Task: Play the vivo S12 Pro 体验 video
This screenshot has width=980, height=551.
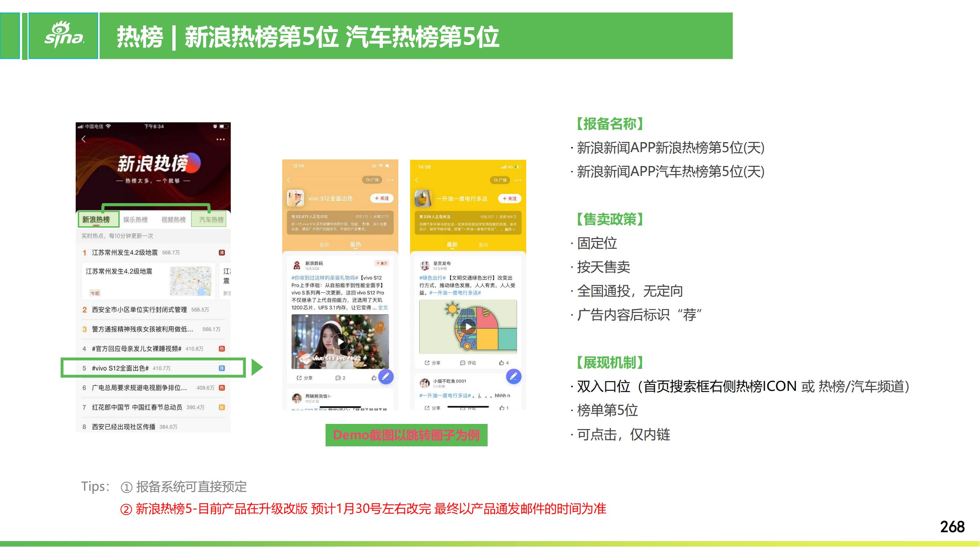Action: [x=340, y=342]
